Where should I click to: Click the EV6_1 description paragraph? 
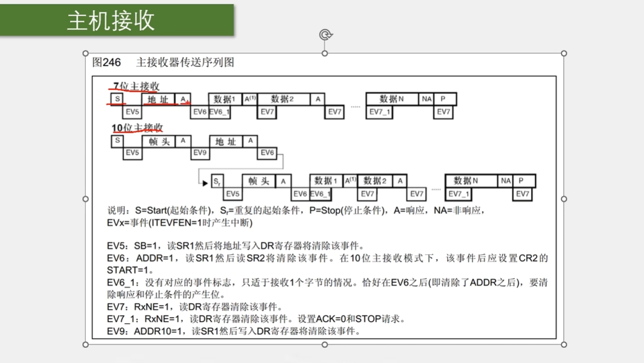pyautogui.click(x=327, y=288)
